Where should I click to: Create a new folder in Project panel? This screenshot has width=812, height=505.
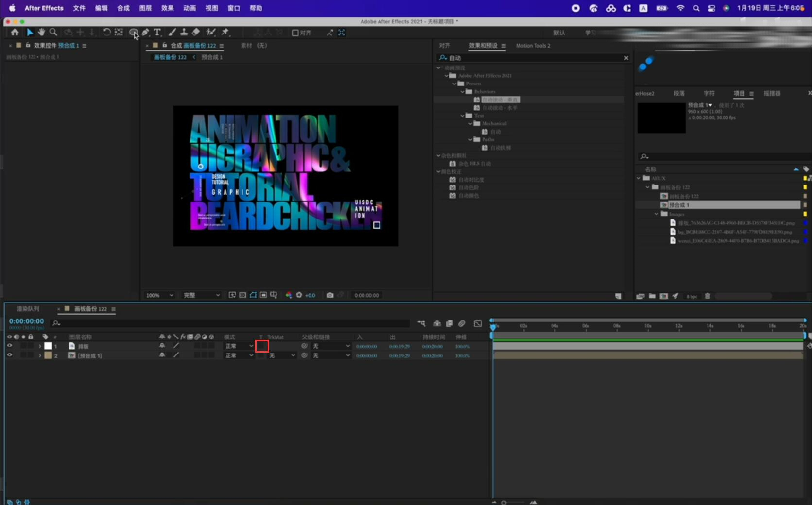[x=652, y=296]
